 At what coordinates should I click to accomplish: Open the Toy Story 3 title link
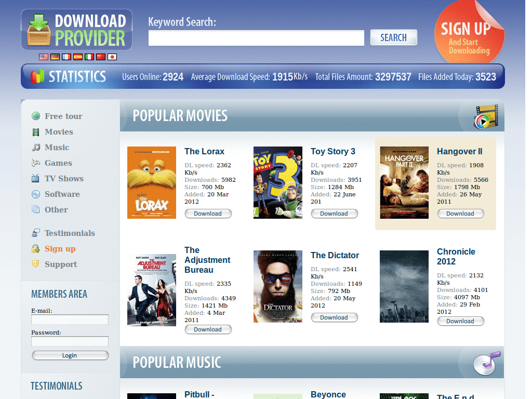333,151
